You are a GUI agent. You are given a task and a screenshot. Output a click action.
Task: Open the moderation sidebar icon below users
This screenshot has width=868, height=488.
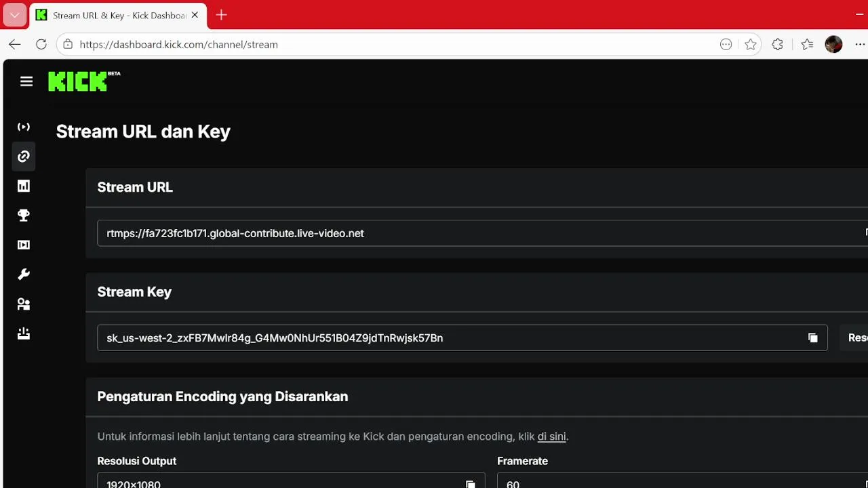(x=24, y=333)
